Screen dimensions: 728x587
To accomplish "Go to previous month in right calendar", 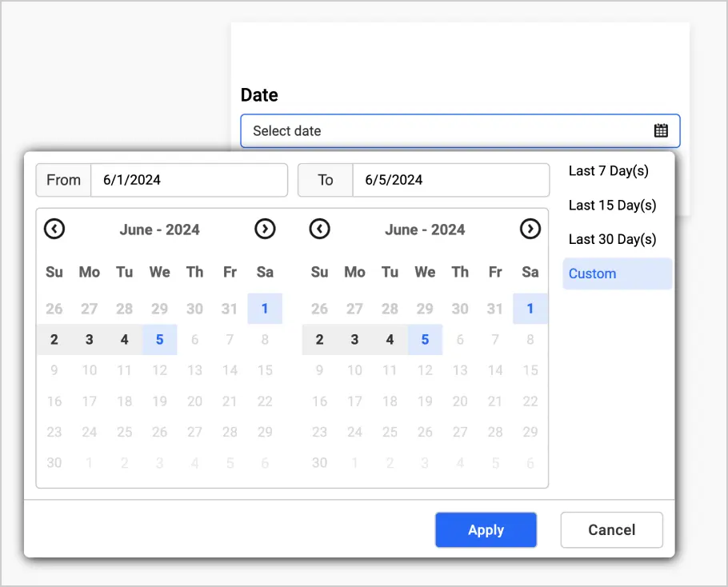I will [x=319, y=230].
